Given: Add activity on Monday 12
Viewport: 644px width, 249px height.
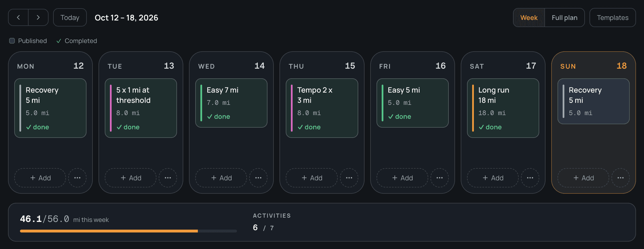Looking at the screenshot, I should 40,178.
